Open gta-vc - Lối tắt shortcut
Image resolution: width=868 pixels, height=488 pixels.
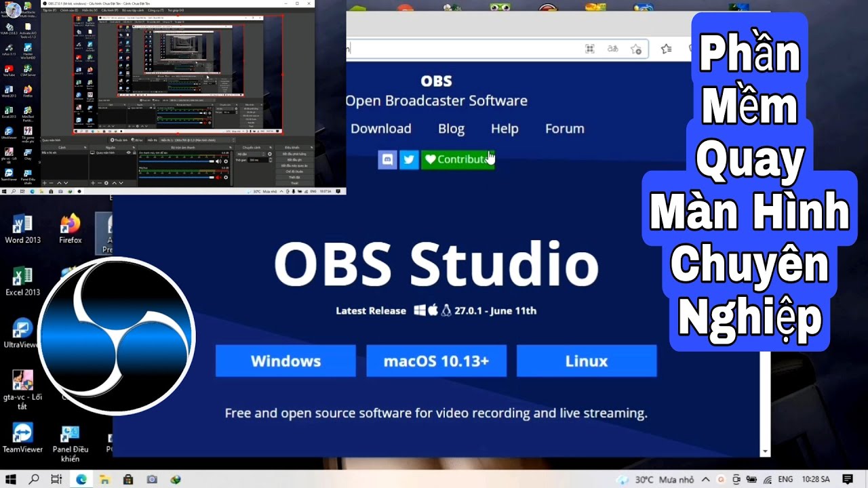click(x=22, y=390)
